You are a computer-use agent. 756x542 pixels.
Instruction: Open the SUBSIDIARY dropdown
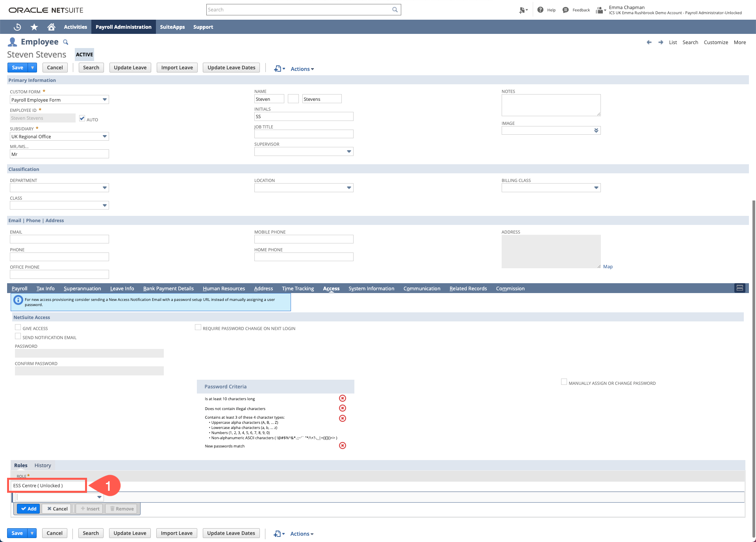pos(105,136)
